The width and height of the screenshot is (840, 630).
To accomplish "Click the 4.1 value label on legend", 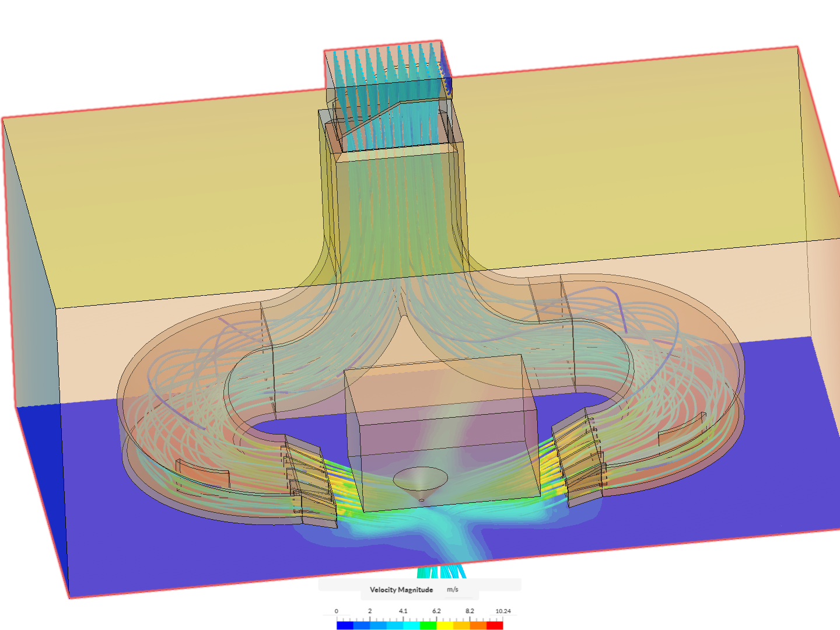I will (x=404, y=610).
